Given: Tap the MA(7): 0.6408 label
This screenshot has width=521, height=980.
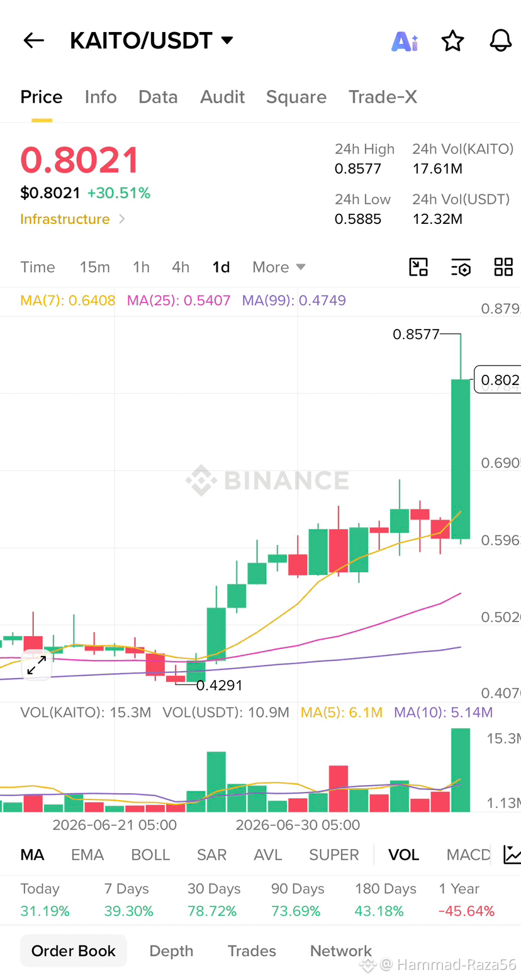Looking at the screenshot, I should (68, 301).
